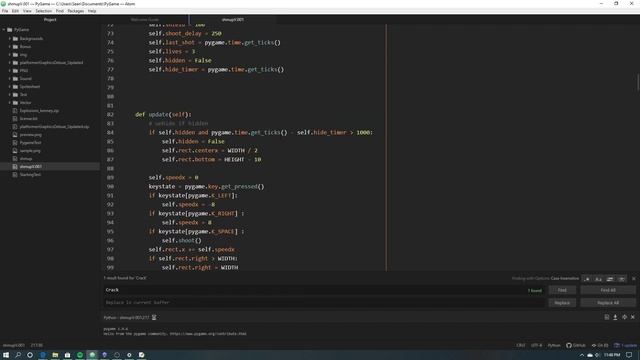Place cursor on line 82 def update

coord(163,115)
